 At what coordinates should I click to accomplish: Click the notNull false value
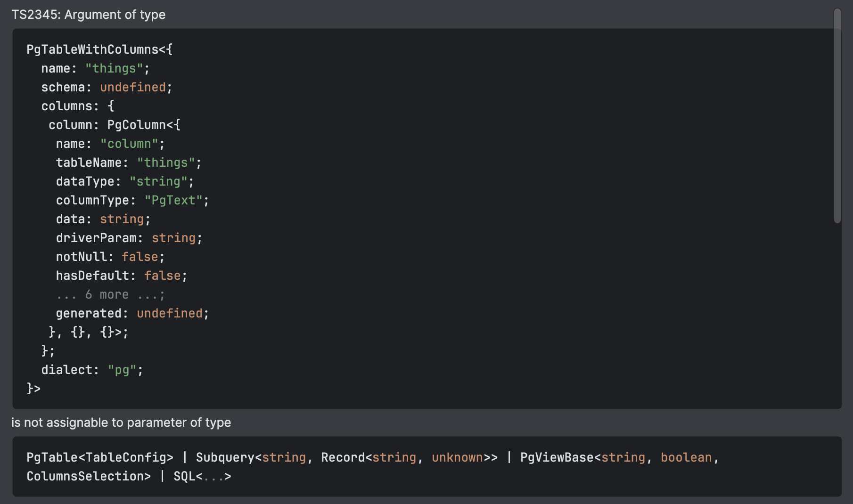[x=140, y=256]
